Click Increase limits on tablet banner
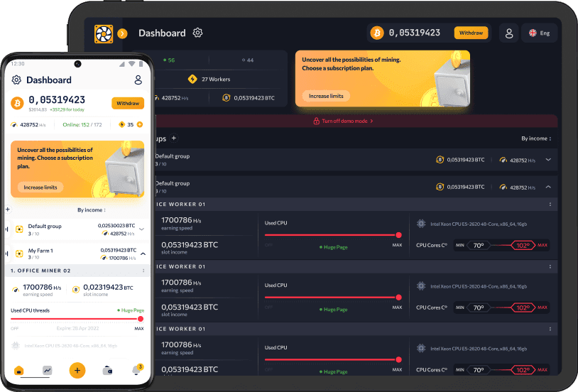Screen dimensions: 578x392 pyautogui.click(x=326, y=96)
